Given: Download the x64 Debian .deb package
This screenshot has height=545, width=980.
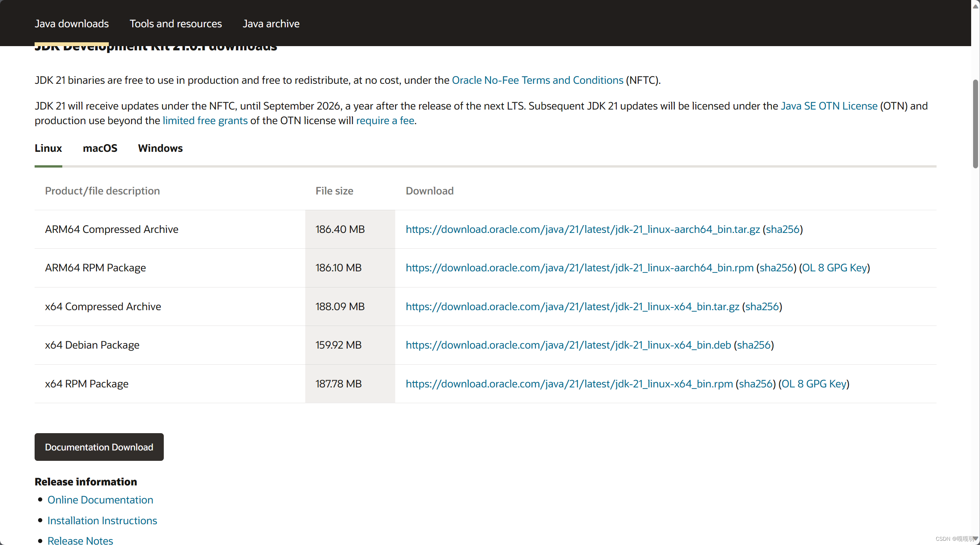Looking at the screenshot, I should click(568, 345).
